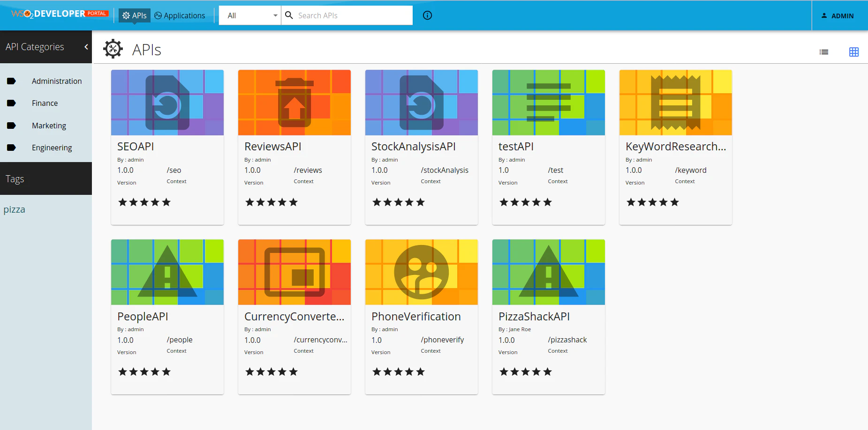Set PhoneVerification rating to three stars
Screen dimensions: 868x430
coord(398,371)
